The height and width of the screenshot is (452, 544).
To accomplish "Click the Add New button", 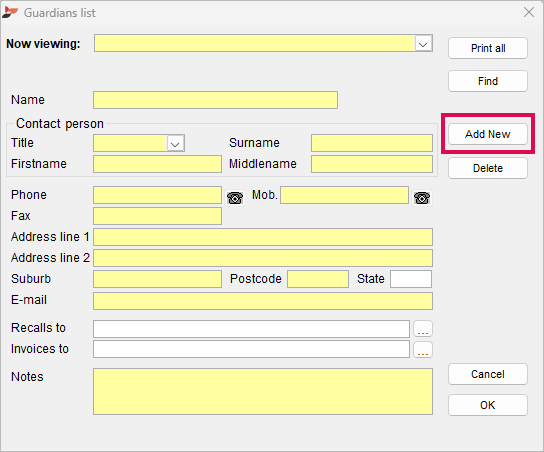I will pyautogui.click(x=487, y=134).
